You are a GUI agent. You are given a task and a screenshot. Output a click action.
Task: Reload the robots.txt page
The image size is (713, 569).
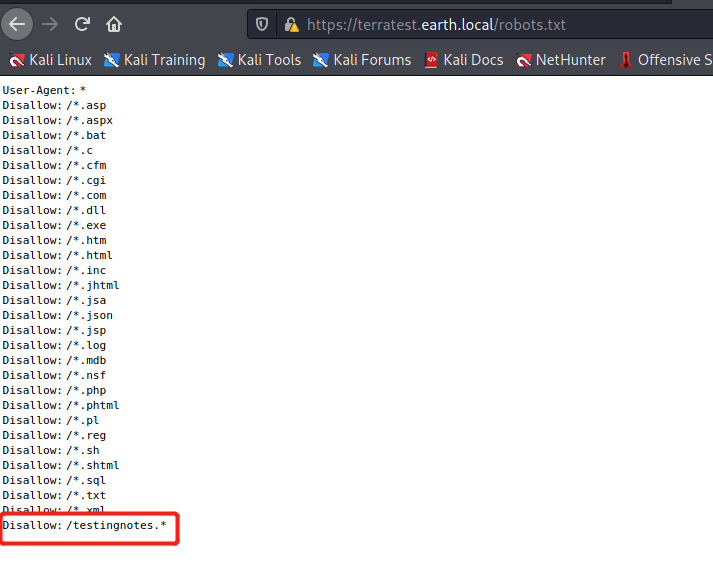tap(82, 24)
